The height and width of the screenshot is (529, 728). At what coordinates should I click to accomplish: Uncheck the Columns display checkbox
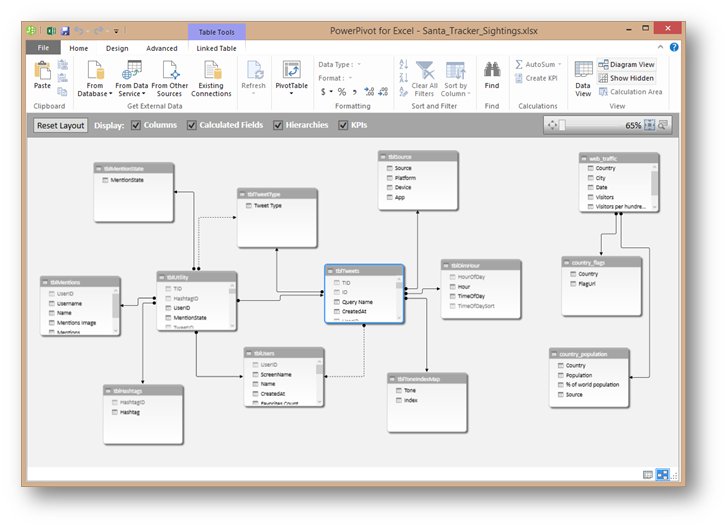(x=136, y=125)
